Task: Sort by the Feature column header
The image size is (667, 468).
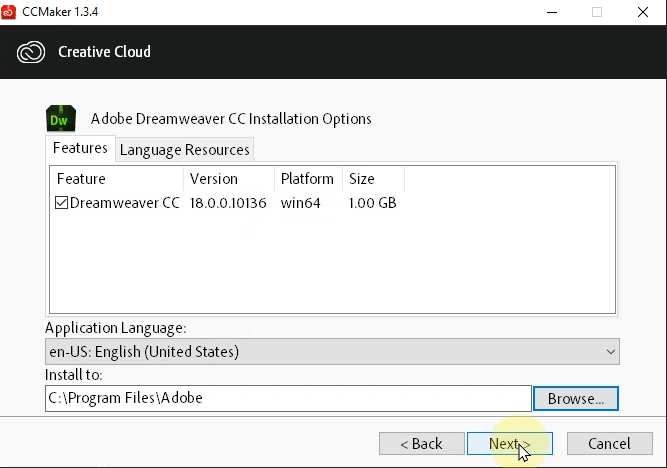Action: pos(116,179)
